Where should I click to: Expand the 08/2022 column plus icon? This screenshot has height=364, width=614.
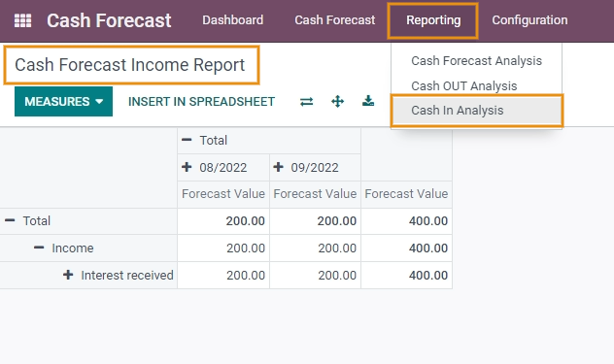pyautogui.click(x=187, y=167)
